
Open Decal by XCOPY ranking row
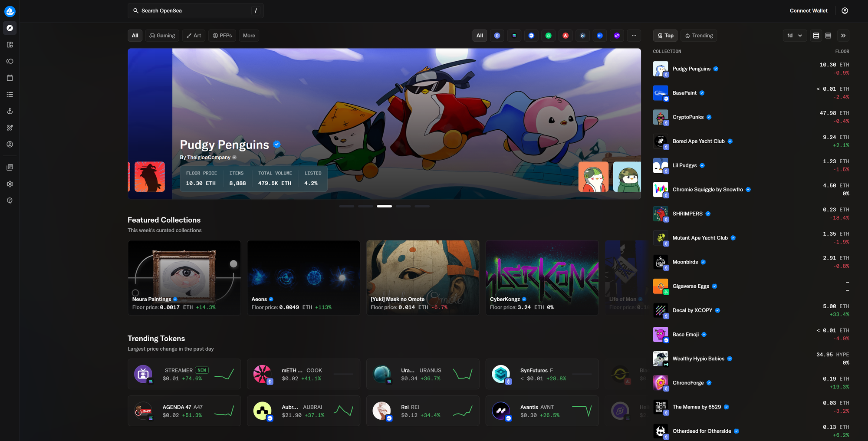click(x=751, y=310)
